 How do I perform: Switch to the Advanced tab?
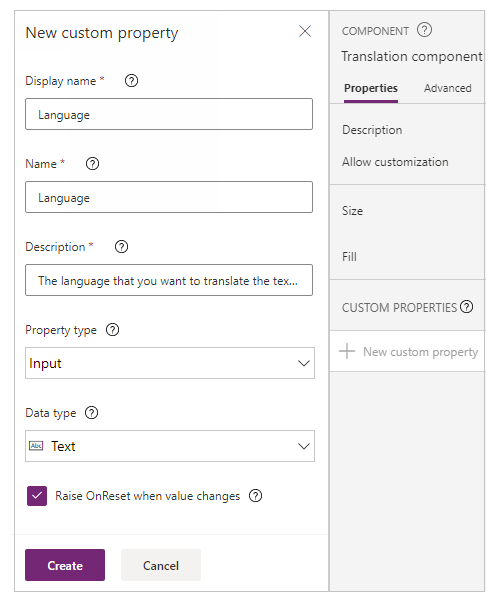(448, 88)
